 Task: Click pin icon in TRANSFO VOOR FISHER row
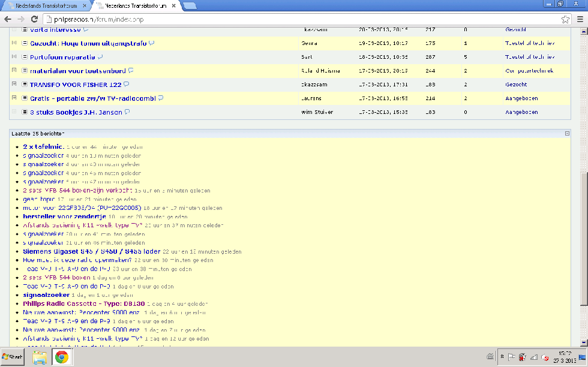pos(14,84)
